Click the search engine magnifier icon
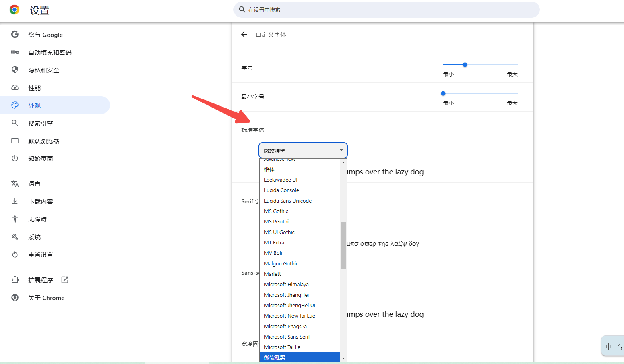Image resolution: width=624 pixels, height=364 pixels. tap(15, 123)
